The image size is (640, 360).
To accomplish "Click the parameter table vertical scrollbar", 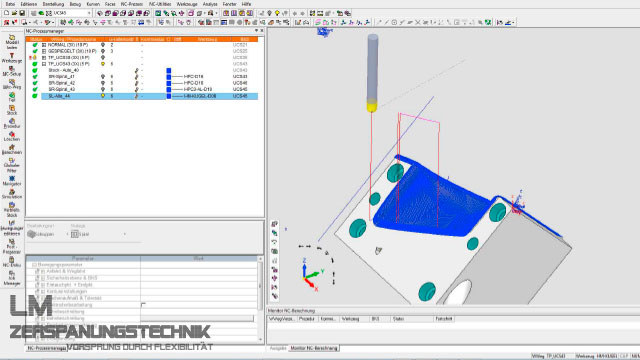I will pos(260,298).
